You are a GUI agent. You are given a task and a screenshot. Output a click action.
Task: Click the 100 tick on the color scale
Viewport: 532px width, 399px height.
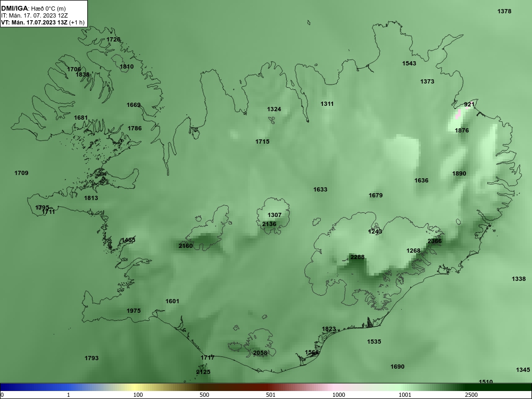[138, 395]
